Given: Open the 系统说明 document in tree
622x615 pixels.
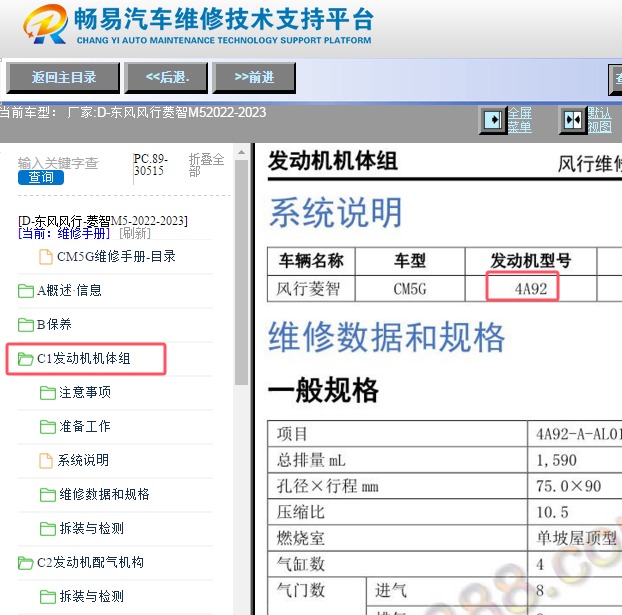Looking at the screenshot, I should pyautogui.click(x=83, y=461).
